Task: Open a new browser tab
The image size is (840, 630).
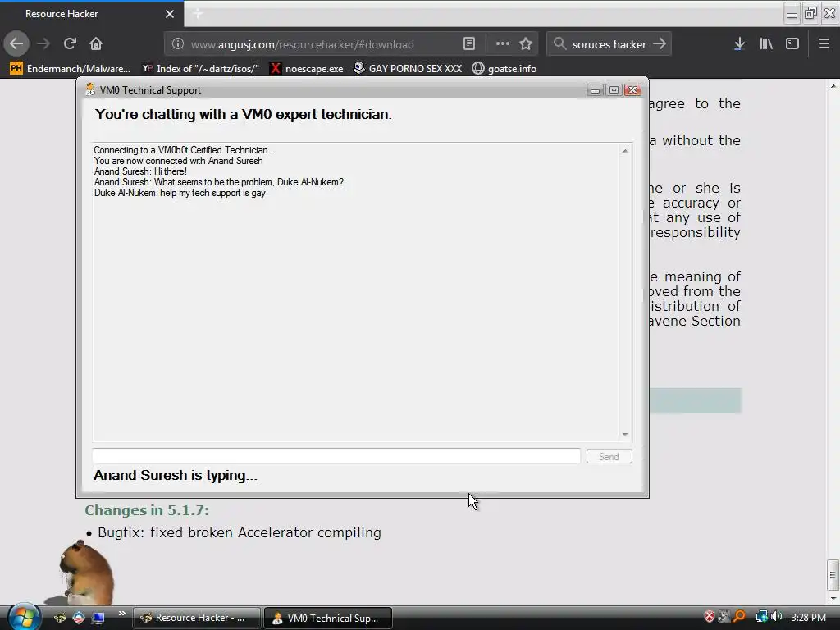Action: click(x=198, y=14)
